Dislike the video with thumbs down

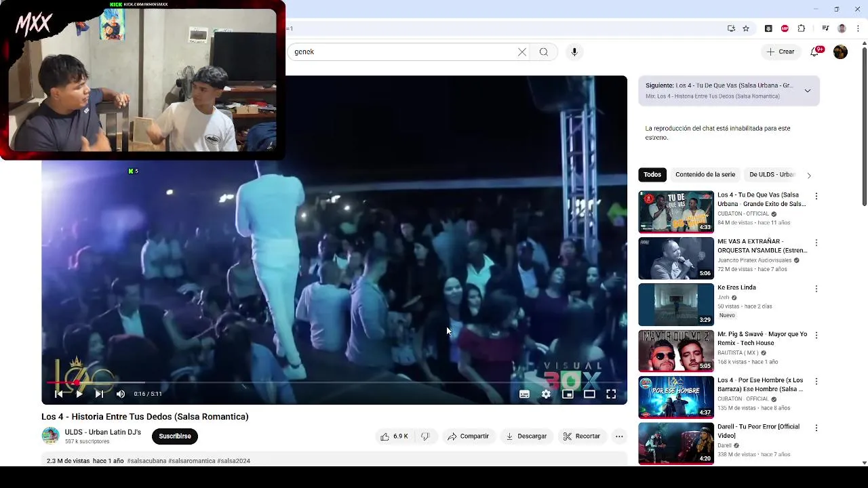(425, 436)
